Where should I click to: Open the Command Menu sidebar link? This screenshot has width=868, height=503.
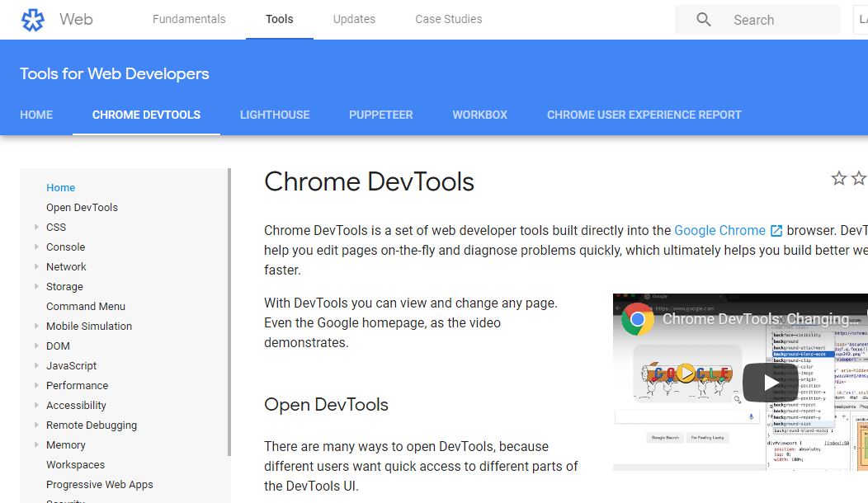click(x=86, y=306)
